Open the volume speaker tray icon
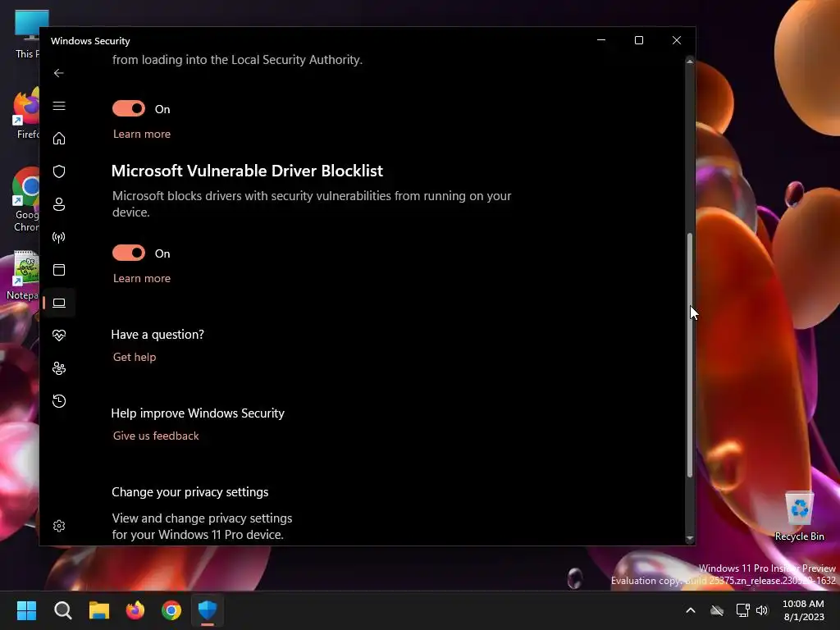Screen dimensions: 840x630 [x=762, y=610]
